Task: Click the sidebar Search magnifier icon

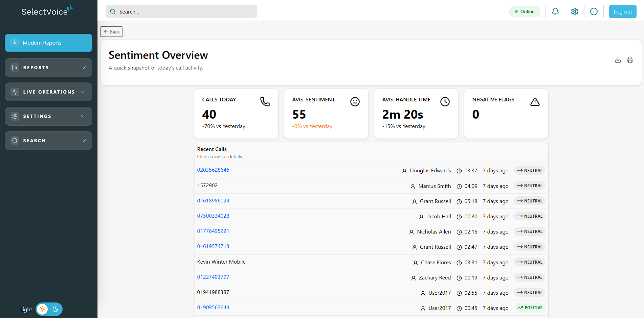Action: [x=15, y=141]
